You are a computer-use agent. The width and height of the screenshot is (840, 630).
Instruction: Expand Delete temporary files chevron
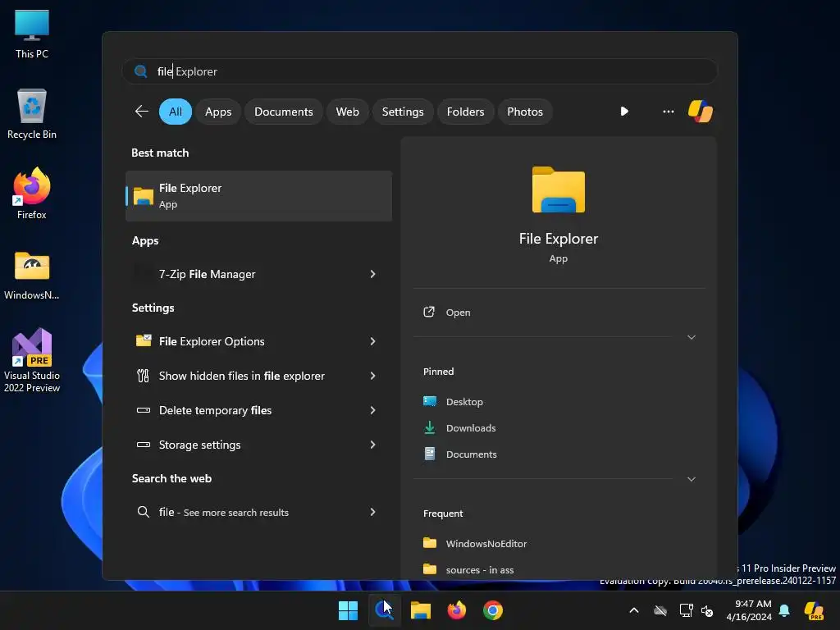pos(373,410)
